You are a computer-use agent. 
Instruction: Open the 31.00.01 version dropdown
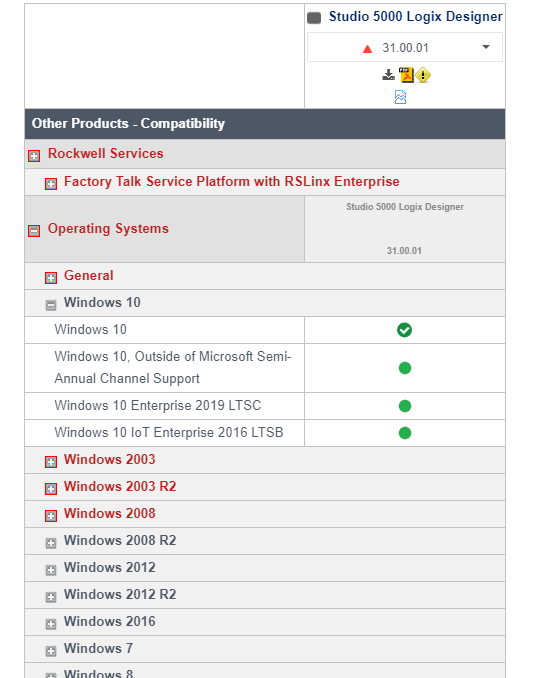point(405,47)
